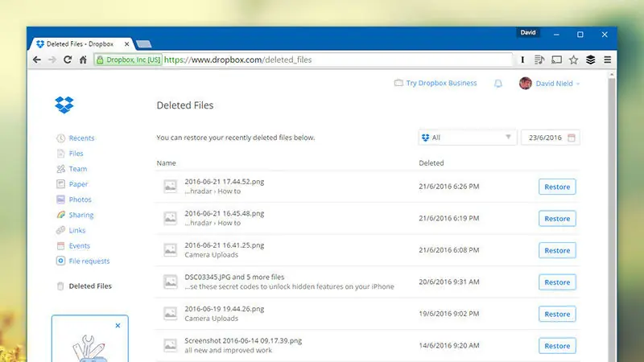
Task: Click the Recents clock icon
Action: point(61,138)
